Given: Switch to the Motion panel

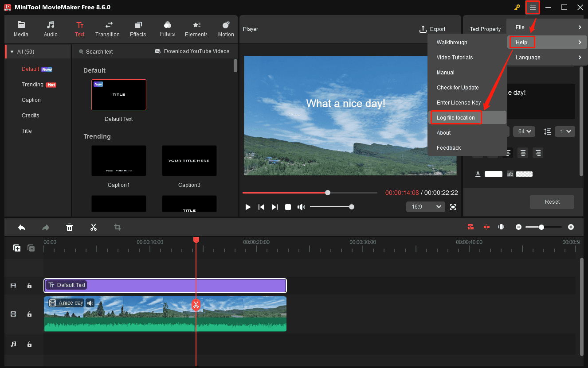Looking at the screenshot, I should [226, 29].
